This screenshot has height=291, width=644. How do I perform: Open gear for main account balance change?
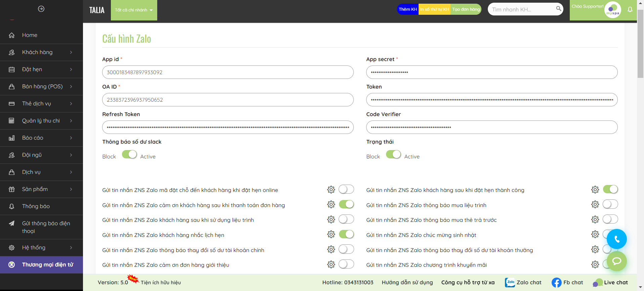click(x=331, y=249)
